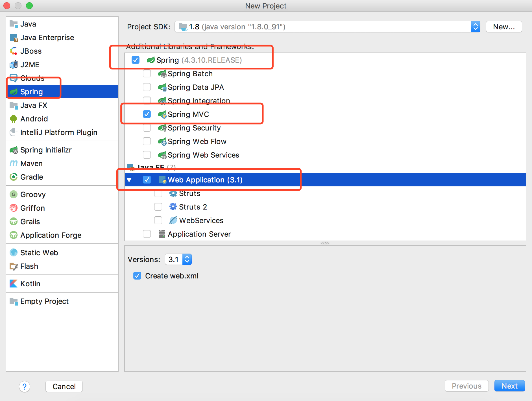This screenshot has height=401, width=532.
Task: Select the Static Web globe icon
Action: point(14,253)
